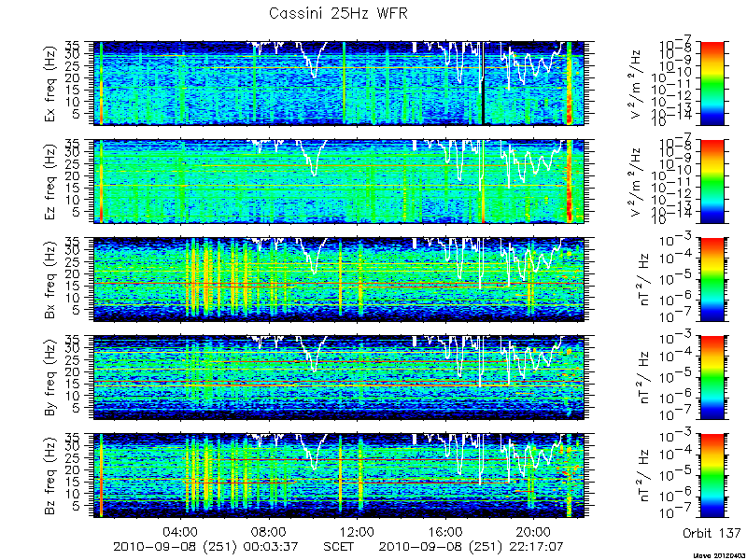Select the "Ez freq (Hz)" axis label
The height and width of the screenshot is (560, 747).
[x=51, y=182]
